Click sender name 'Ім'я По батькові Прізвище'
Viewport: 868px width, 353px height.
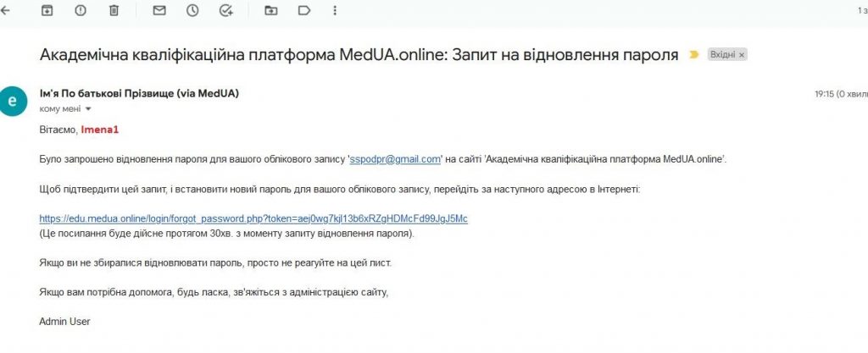(106, 94)
